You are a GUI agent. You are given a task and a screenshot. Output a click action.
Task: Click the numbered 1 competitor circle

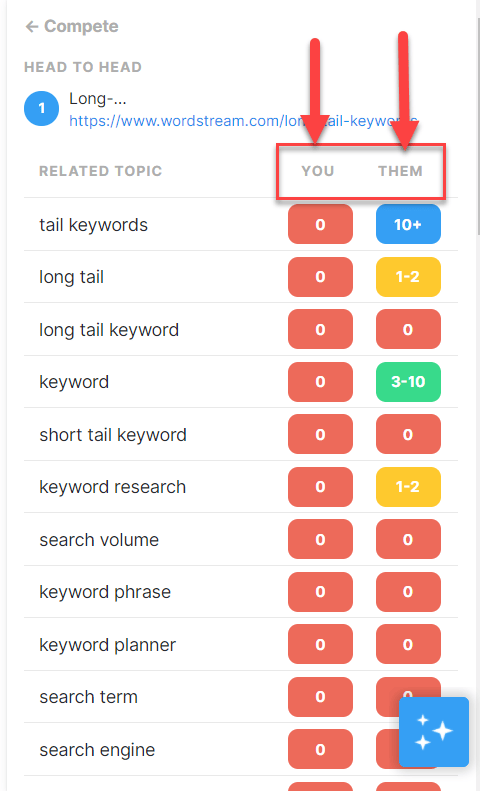coord(41,108)
